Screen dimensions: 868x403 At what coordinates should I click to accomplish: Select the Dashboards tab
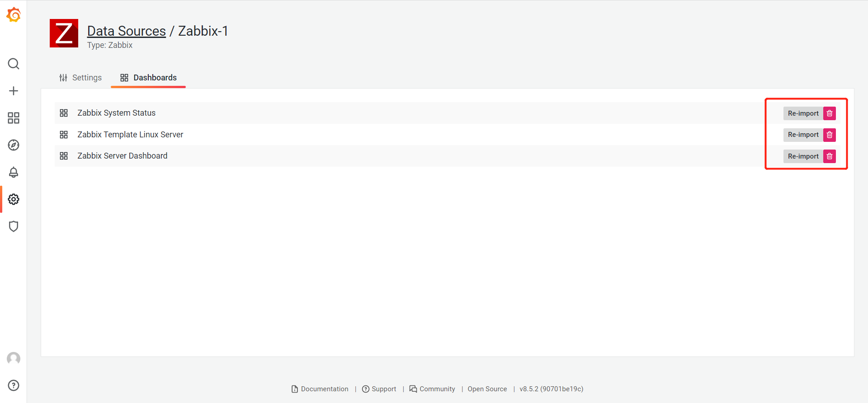(x=148, y=78)
